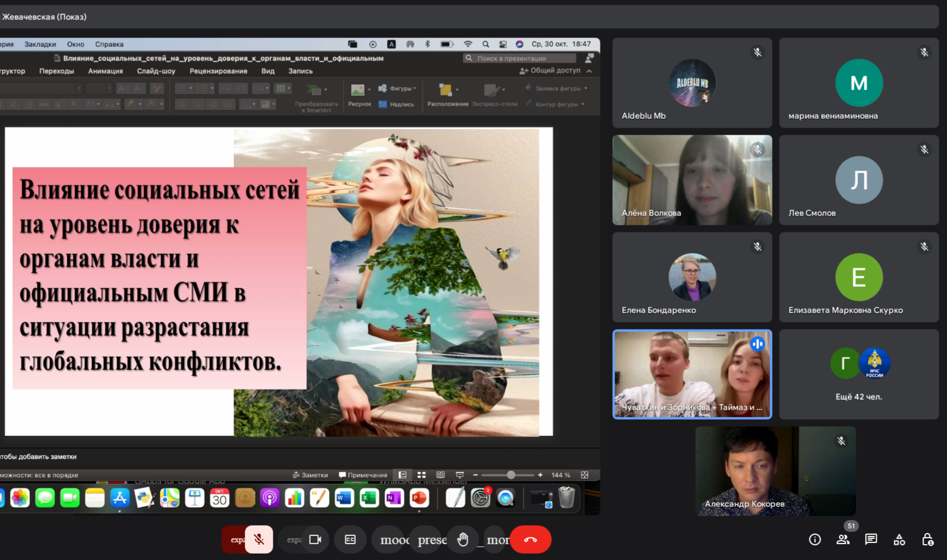This screenshot has width=947, height=560.
Task: Show the people list with the 51 badge
Action: pyautogui.click(x=843, y=540)
